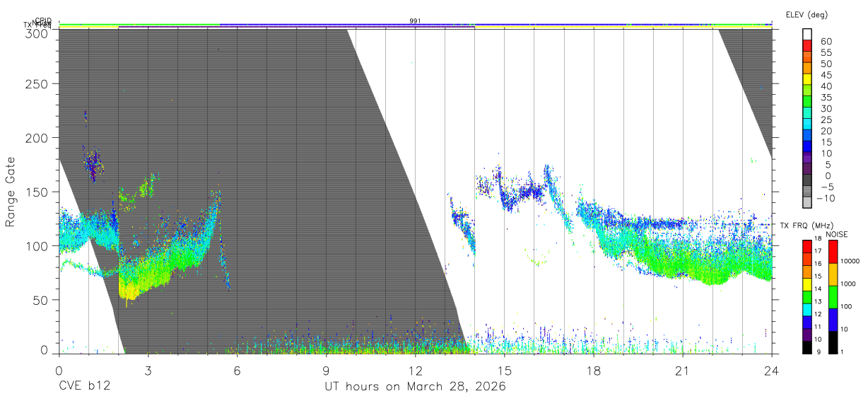Click the 3 tick on UT hours axis
This screenshot has width=868, height=401.
coord(148,370)
